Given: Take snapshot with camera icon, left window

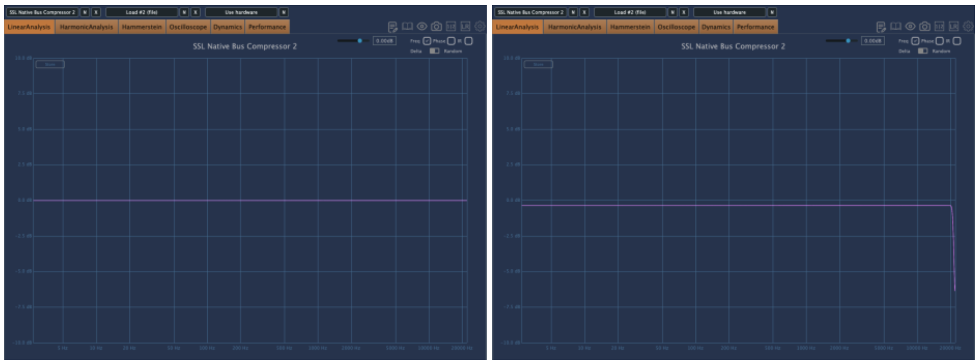Looking at the screenshot, I should click(x=436, y=26).
